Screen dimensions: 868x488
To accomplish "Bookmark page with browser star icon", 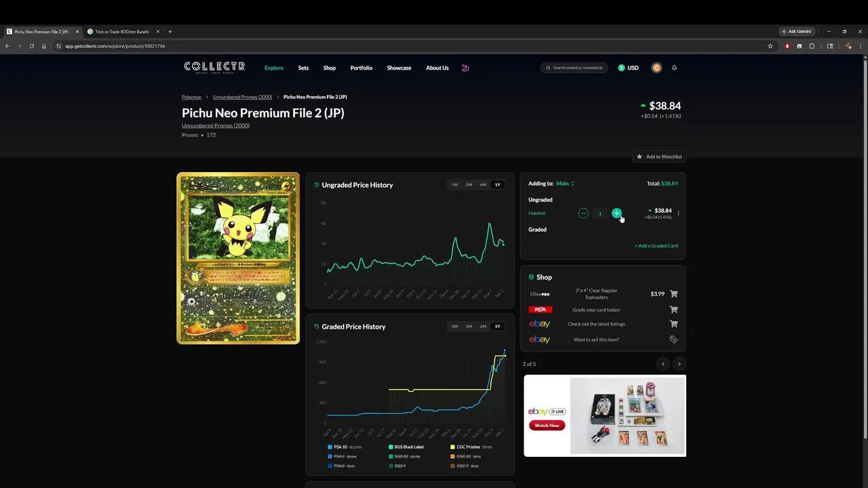I will (770, 46).
